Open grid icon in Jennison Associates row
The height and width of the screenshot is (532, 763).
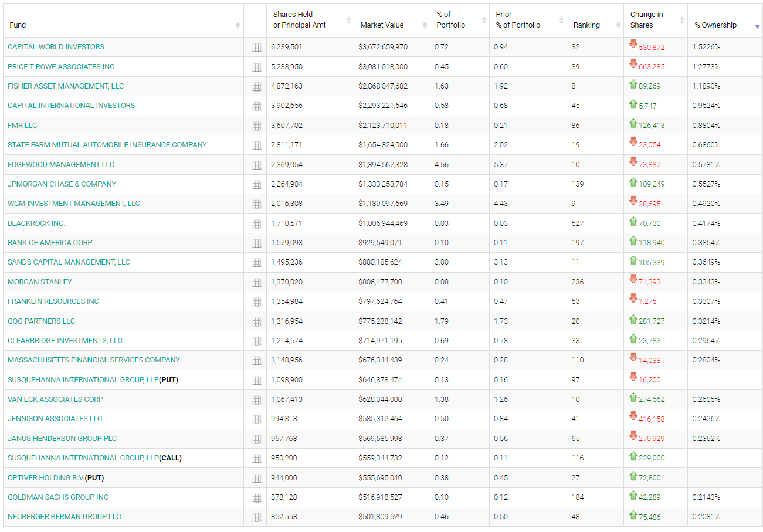tap(256, 419)
